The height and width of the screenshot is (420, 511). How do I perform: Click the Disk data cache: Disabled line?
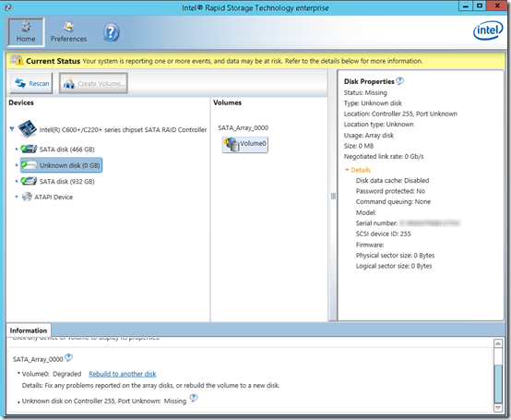392,180
